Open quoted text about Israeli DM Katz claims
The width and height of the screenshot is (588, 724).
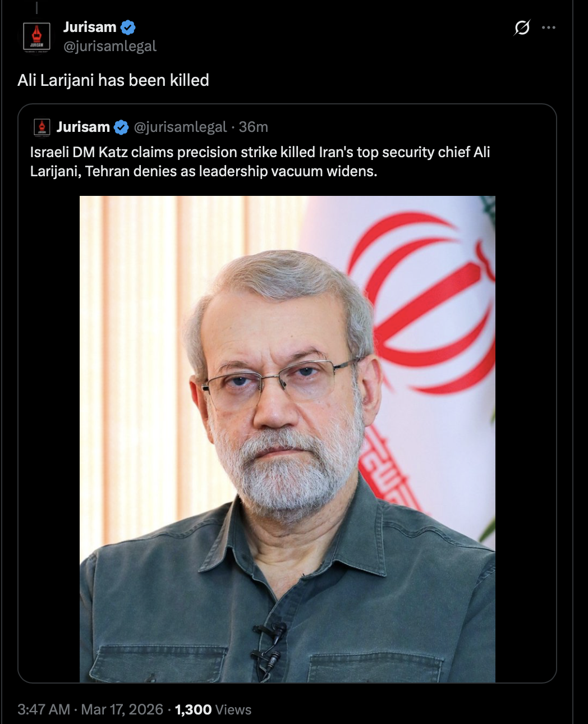(x=260, y=162)
